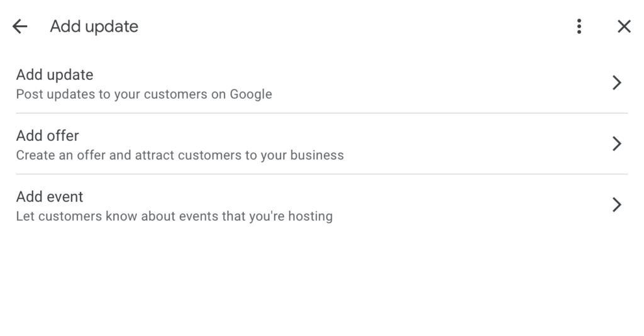
Task: Open the three-dot more options menu
Action: (579, 26)
